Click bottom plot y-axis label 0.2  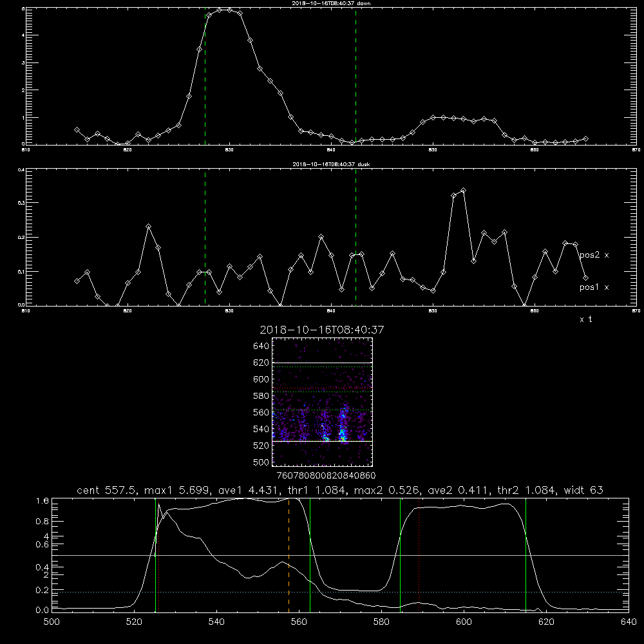click(x=43, y=590)
